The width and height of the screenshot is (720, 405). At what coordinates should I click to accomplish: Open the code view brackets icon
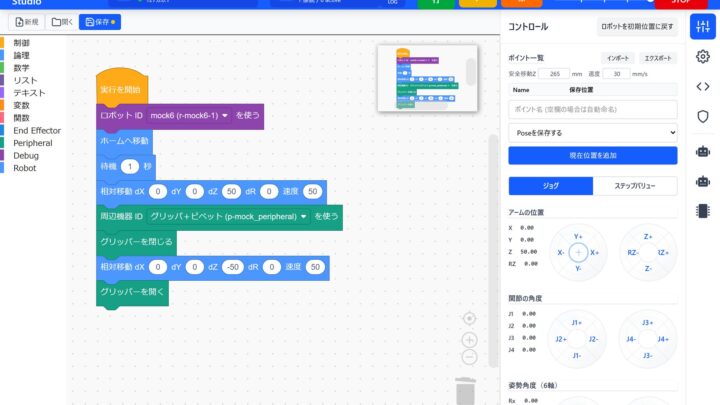703,86
